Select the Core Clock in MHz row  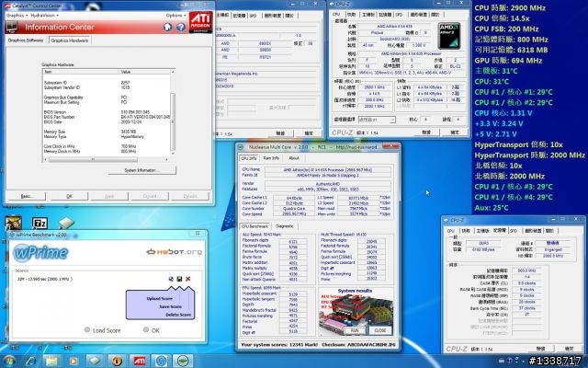pos(107,146)
